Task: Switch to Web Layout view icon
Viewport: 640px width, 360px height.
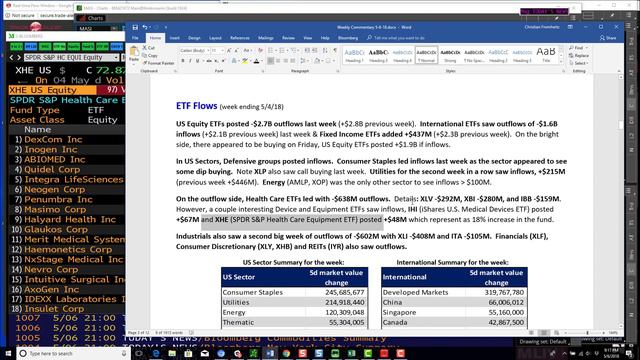Action: click(556, 333)
